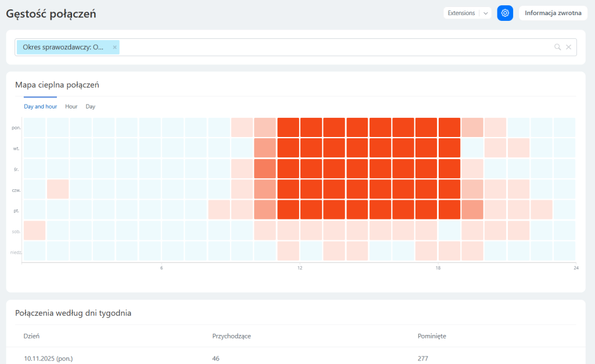
Task: Clear all filters with the right-side X icon
Action: [x=569, y=47]
